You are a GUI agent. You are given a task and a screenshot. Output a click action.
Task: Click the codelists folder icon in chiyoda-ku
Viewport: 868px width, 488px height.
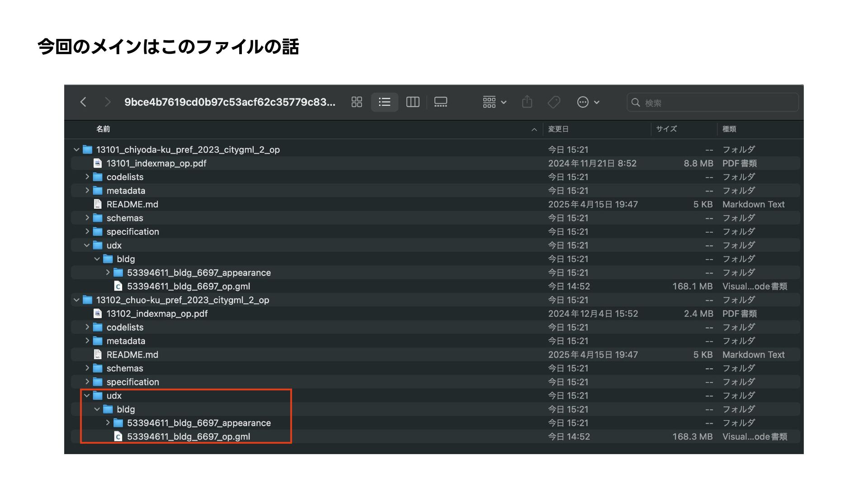click(x=98, y=177)
